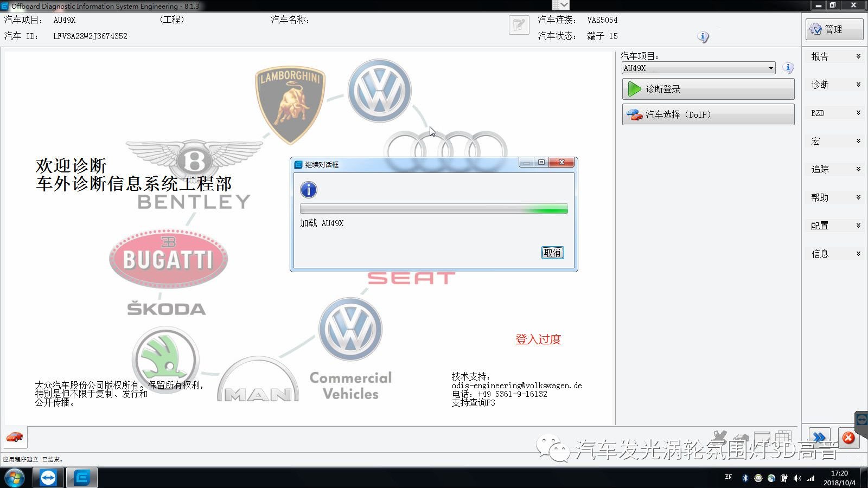Screen dimensions: 868x488
Task: Expand the 诊断 section in sidebar
Action: [x=835, y=85]
